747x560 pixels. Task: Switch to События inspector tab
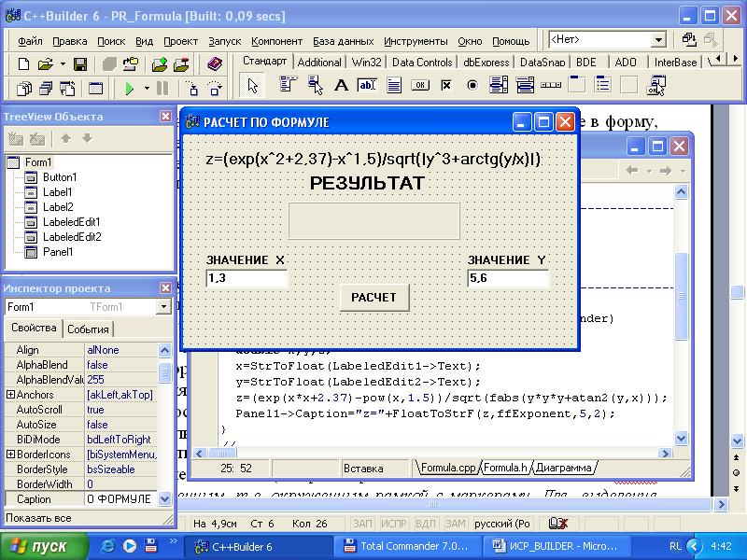[88, 329]
